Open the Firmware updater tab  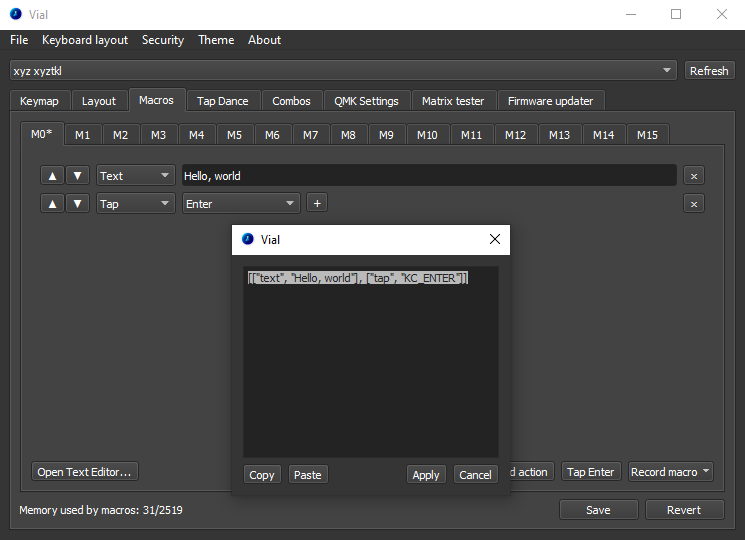pos(551,101)
